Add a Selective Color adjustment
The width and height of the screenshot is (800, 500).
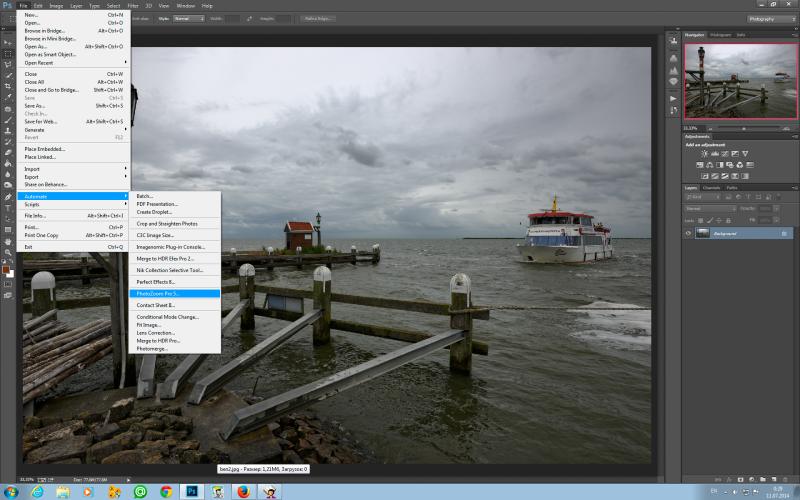click(735, 176)
